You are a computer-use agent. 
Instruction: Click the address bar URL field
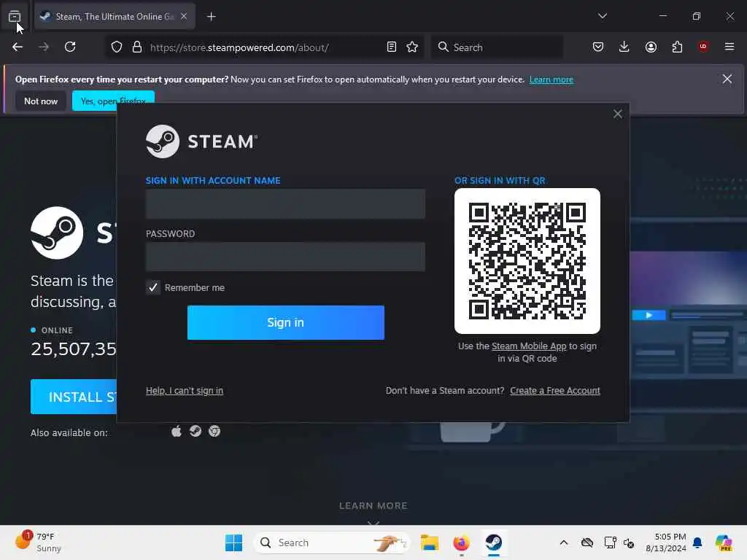pyautogui.click(x=264, y=47)
